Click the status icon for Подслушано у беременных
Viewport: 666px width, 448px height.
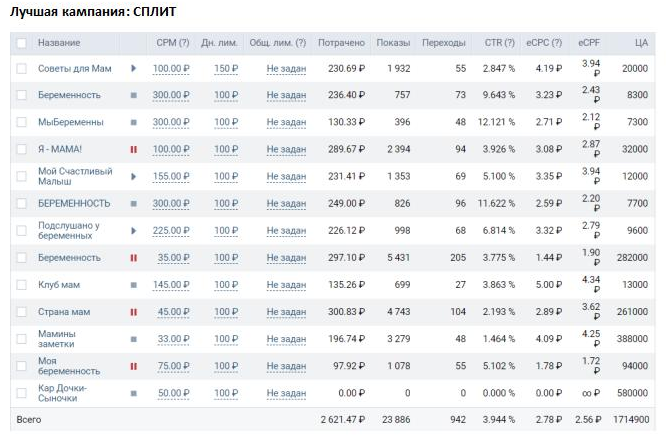point(133,231)
